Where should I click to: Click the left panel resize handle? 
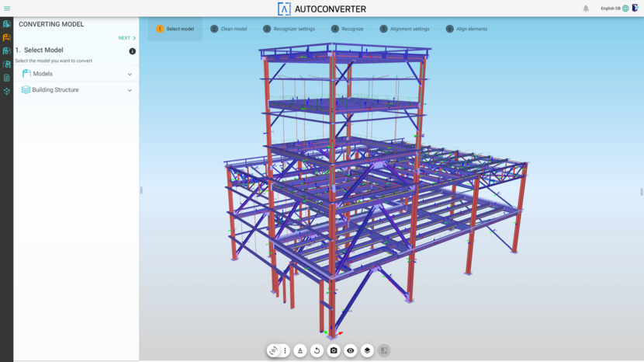[141, 190]
